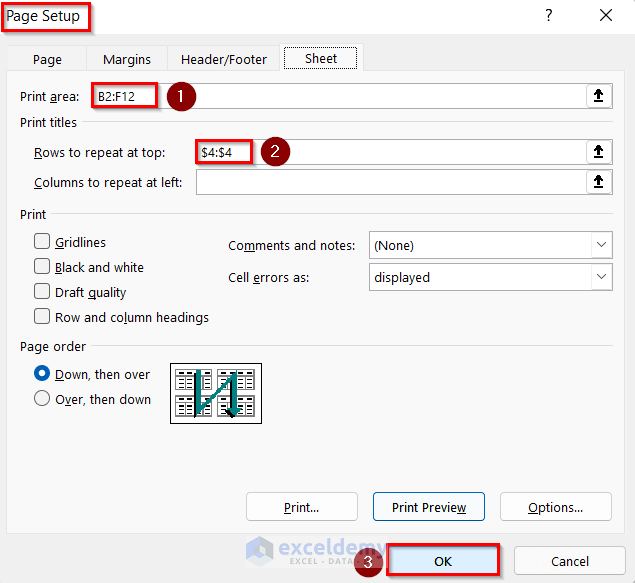This screenshot has width=635, height=583.
Task: Choose Over, then down page order
Action: (42, 398)
